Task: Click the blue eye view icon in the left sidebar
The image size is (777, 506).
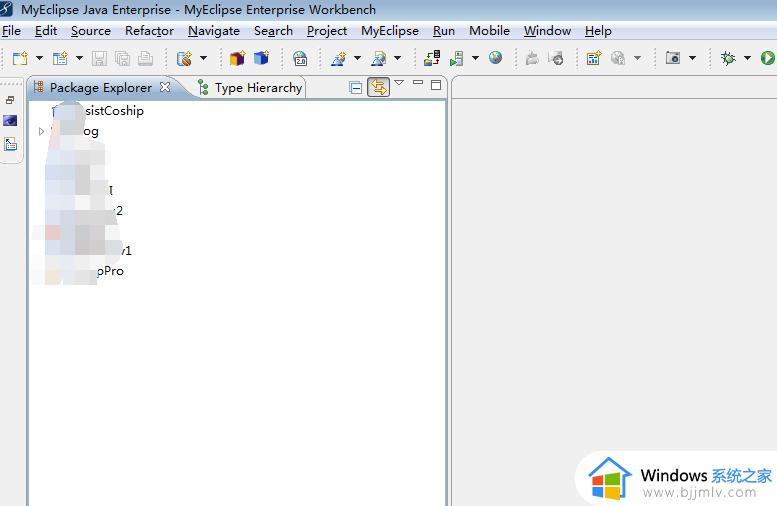Action: click(10, 120)
